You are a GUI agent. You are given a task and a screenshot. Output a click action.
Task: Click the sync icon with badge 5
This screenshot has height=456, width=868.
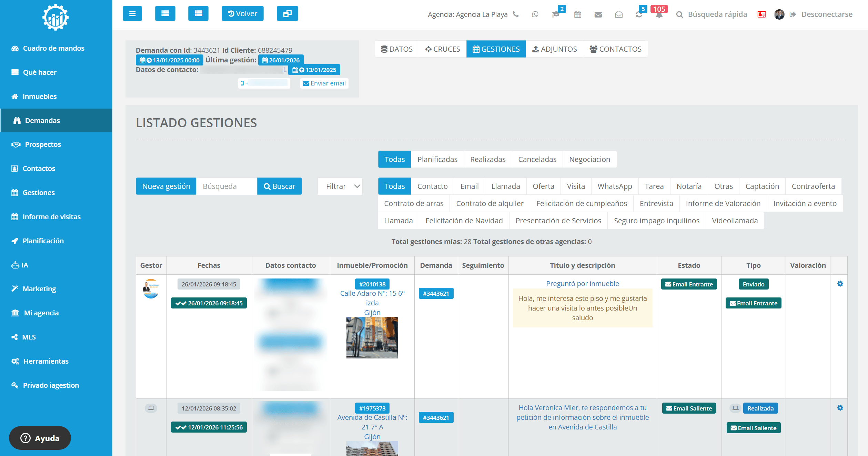coord(639,14)
